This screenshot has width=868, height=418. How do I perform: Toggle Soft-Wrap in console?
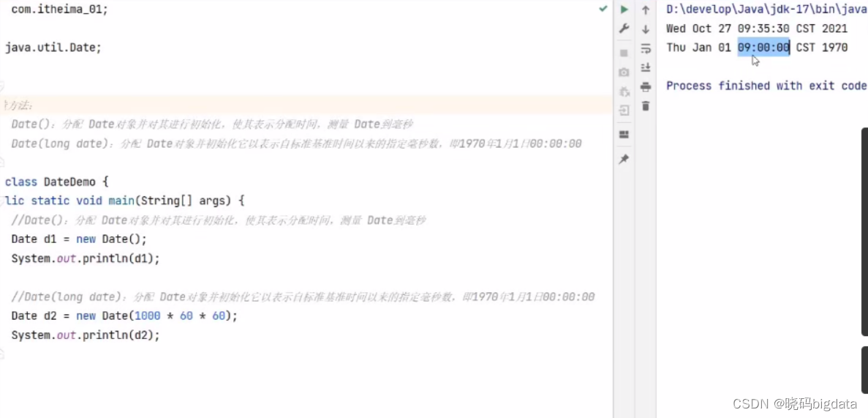[646, 49]
